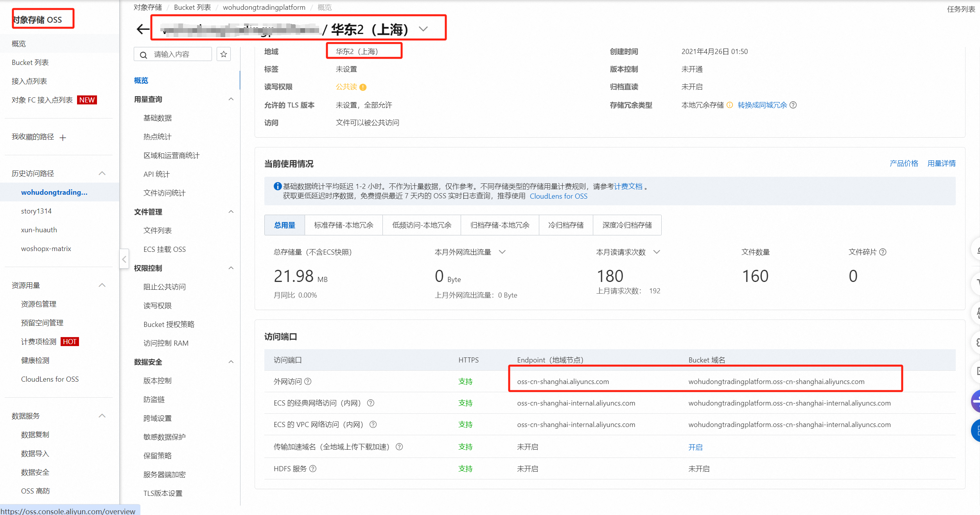
Task: Open 跨域设置 under 数据安全
Action: pos(158,418)
